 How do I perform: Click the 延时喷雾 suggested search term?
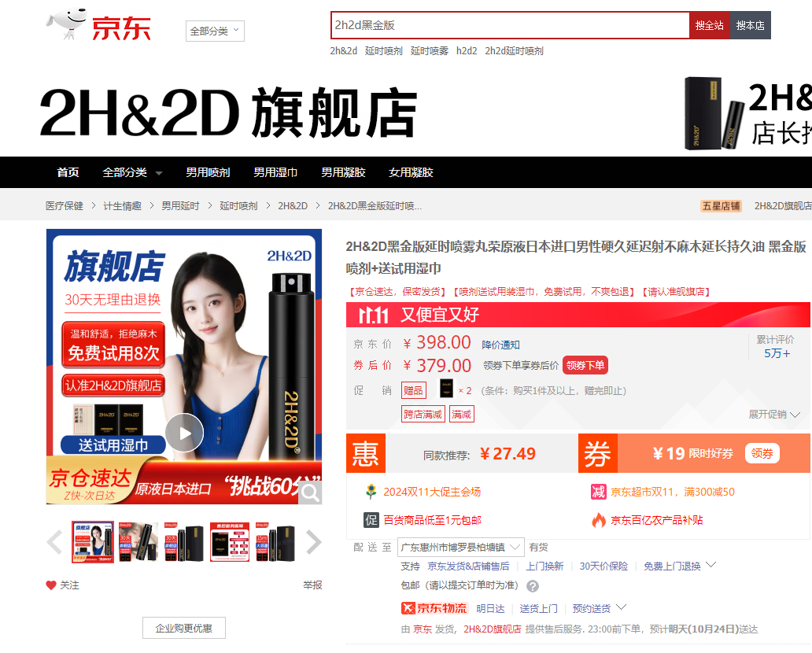430,51
